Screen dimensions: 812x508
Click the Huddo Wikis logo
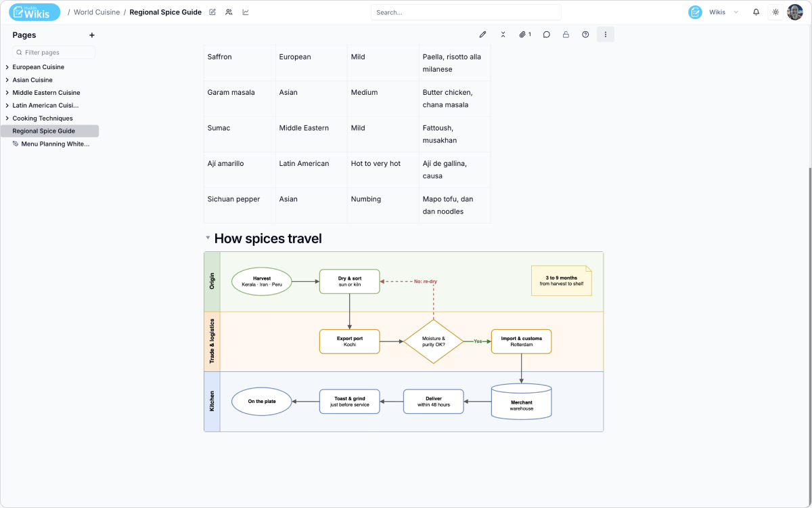[35, 12]
